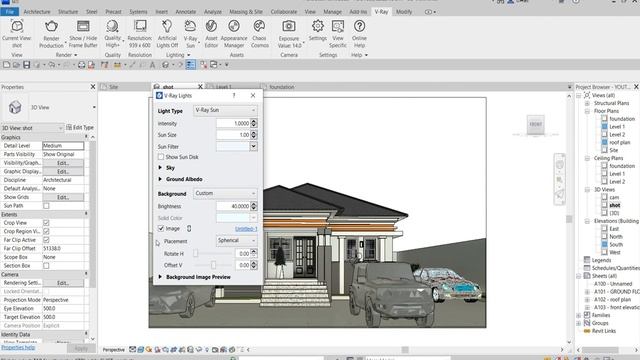Toggle the Sun Path checkbox
Viewport: 640px width, 360px height.
46,206
